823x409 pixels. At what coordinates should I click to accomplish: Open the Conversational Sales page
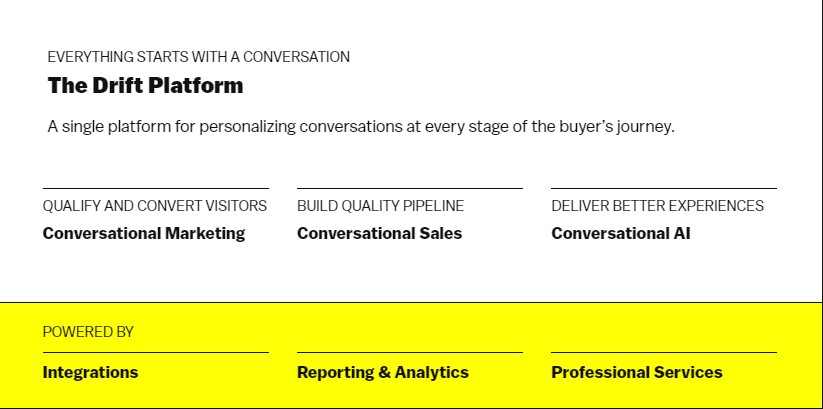tap(379, 233)
